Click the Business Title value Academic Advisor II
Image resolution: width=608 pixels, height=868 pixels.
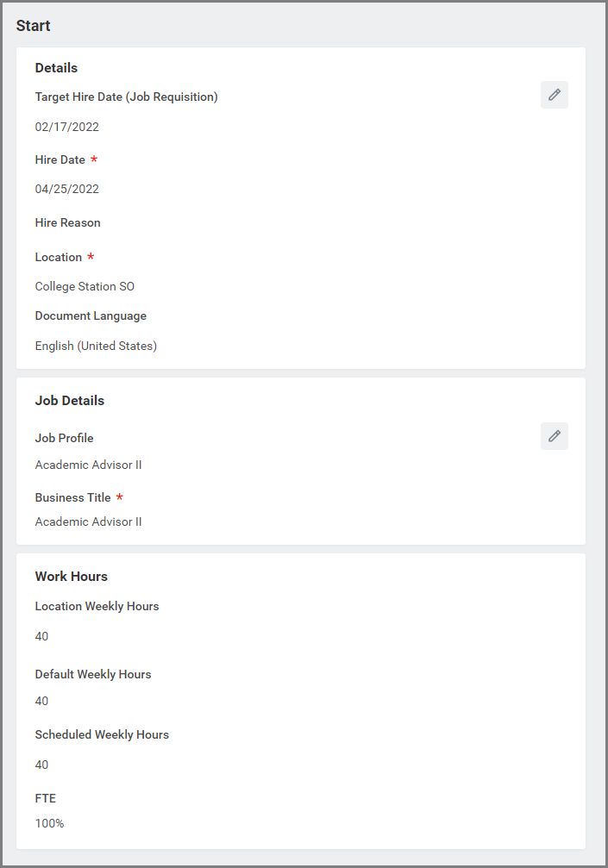pyautogui.click(x=88, y=522)
